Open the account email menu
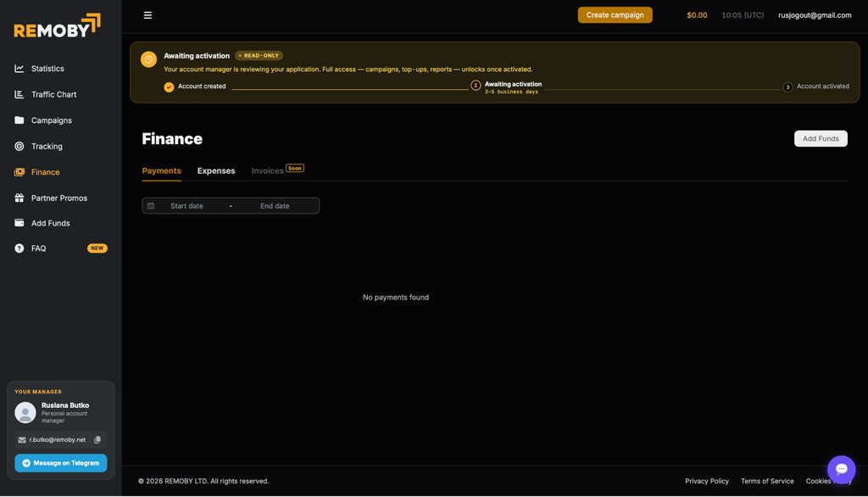The height and width of the screenshot is (497, 868). (815, 15)
